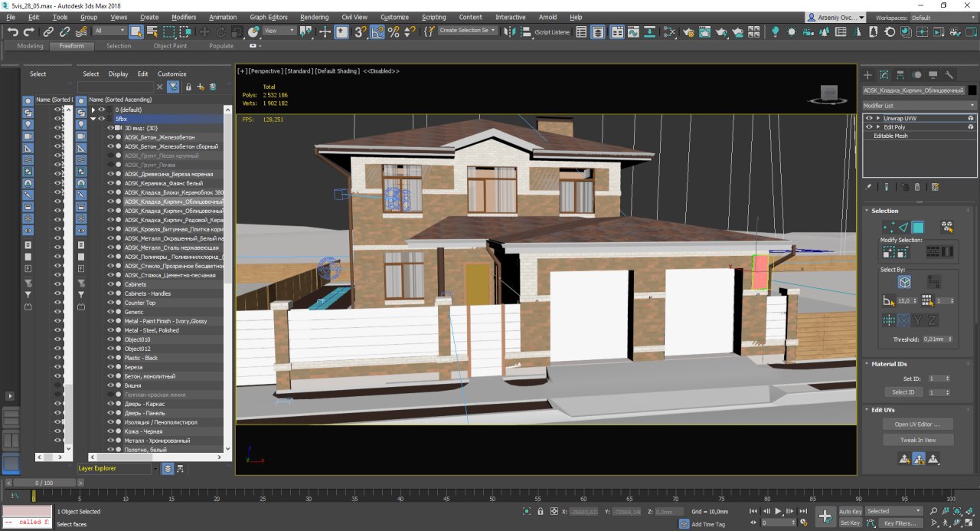Activate Select and Rotate tool

pos(220,31)
